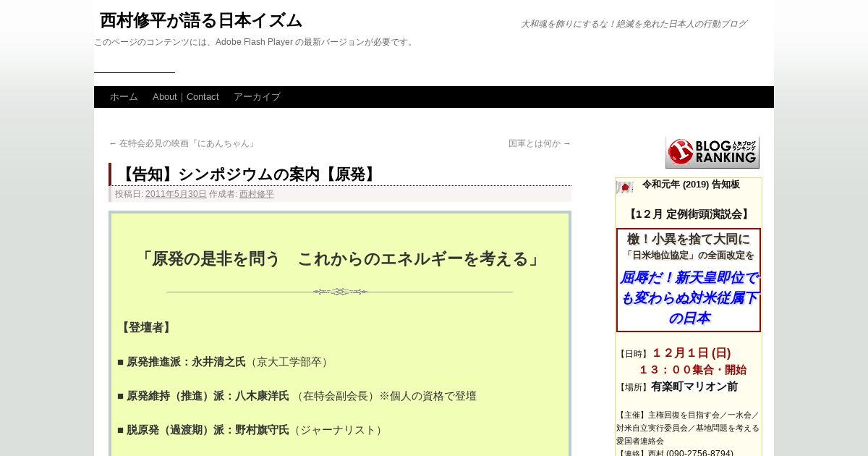Open アーカイブ menu item
Screen dimensions: 868x456
point(257,97)
